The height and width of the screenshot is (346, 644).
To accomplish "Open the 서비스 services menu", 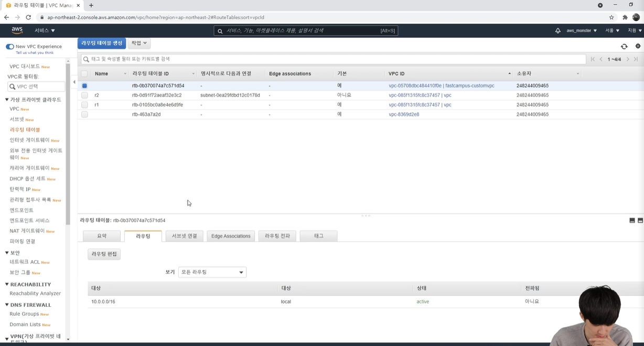I will [45, 31].
